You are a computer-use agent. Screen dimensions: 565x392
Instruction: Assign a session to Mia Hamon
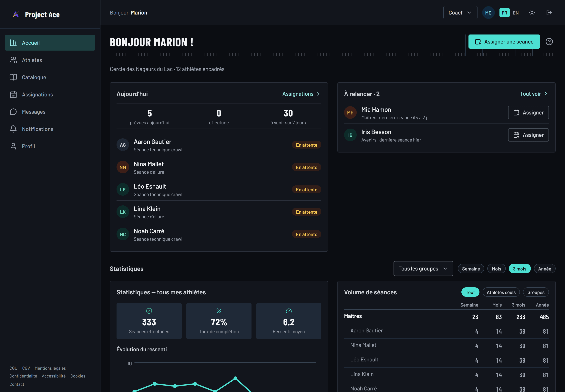click(528, 113)
